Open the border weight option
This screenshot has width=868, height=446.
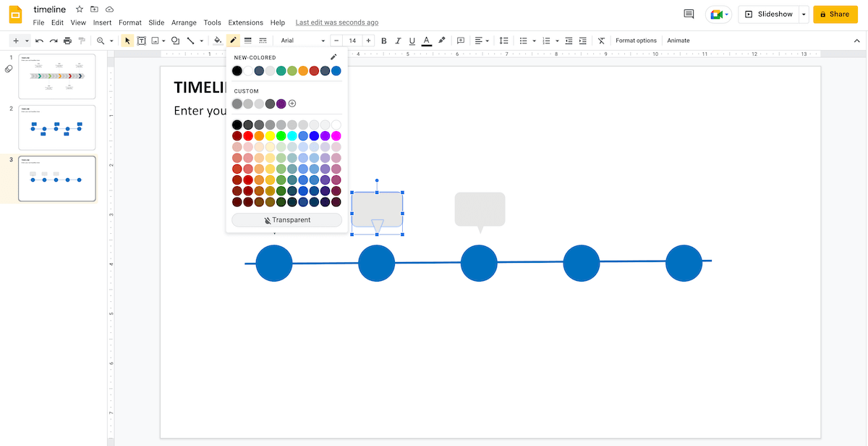(x=248, y=41)
